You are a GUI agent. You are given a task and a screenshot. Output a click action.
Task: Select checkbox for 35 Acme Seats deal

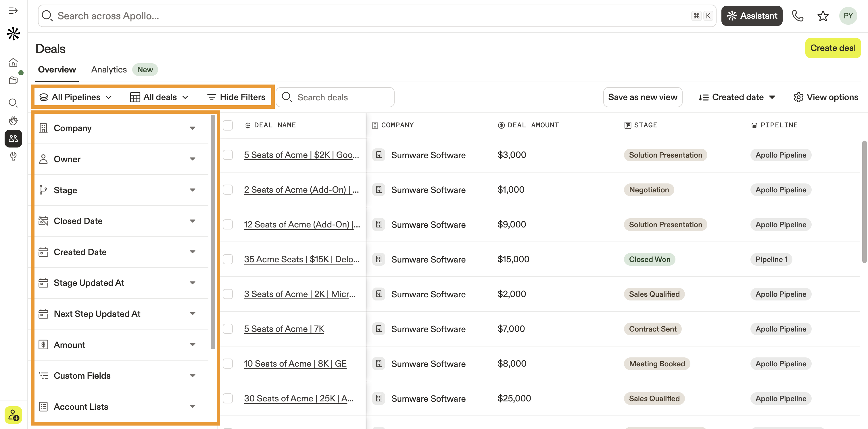click(228, 259)
